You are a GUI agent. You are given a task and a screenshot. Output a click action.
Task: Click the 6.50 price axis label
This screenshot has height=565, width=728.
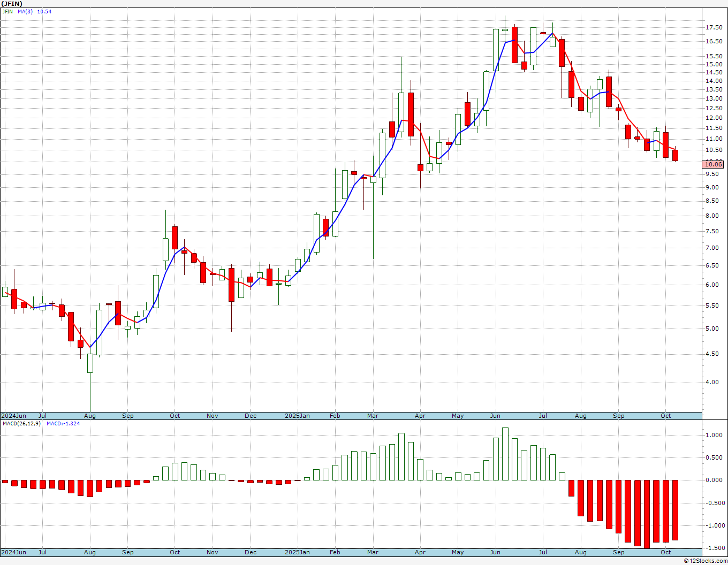tap(712, 265)
